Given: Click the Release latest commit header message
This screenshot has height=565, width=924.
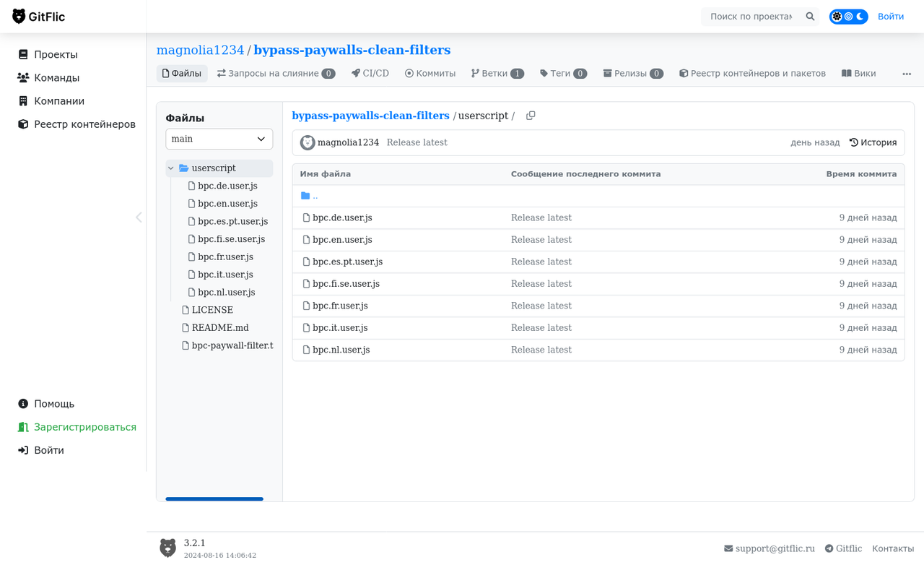Looking at the screenshot, I should 417,142.
